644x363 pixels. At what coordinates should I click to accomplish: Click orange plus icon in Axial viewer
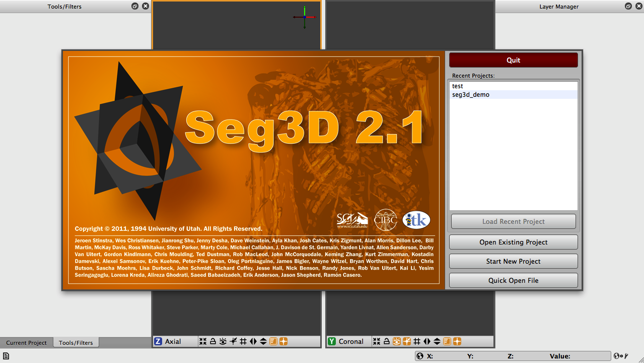(x=283, y=341)
